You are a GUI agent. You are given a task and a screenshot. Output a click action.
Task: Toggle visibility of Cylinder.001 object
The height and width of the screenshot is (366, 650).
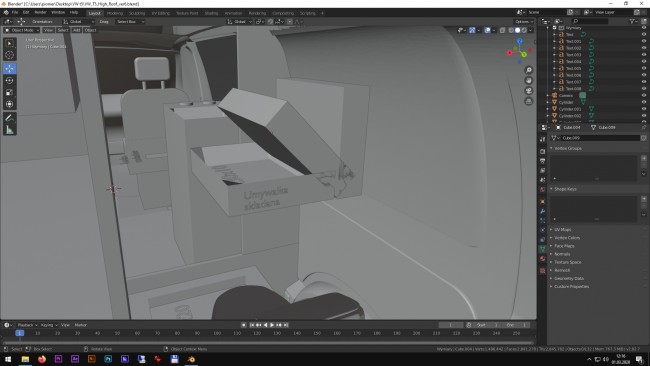(644, 109)
